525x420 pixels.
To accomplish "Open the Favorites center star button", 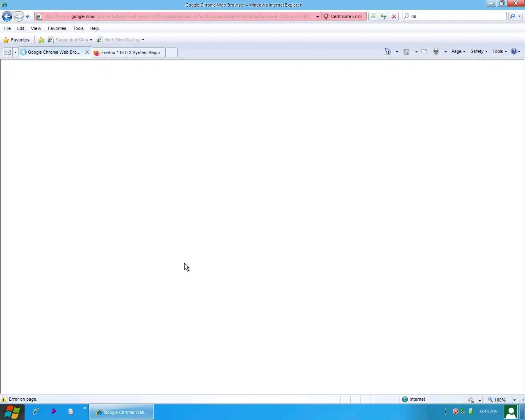I will pos(16,40).
